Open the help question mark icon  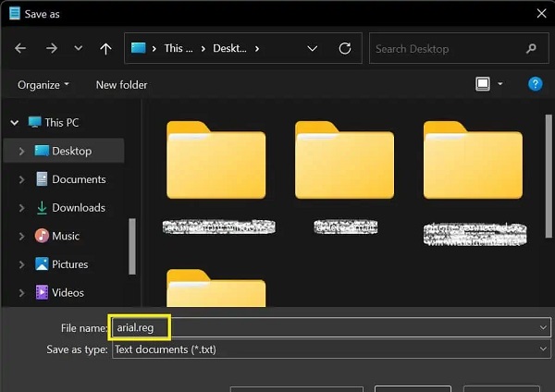[x=536, y=84]
